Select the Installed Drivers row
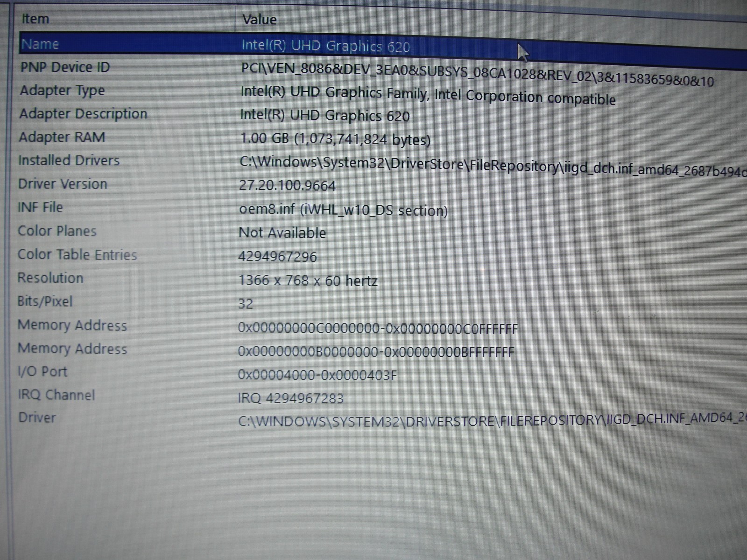The image size is (747, 560). click(x=69, y=161)
